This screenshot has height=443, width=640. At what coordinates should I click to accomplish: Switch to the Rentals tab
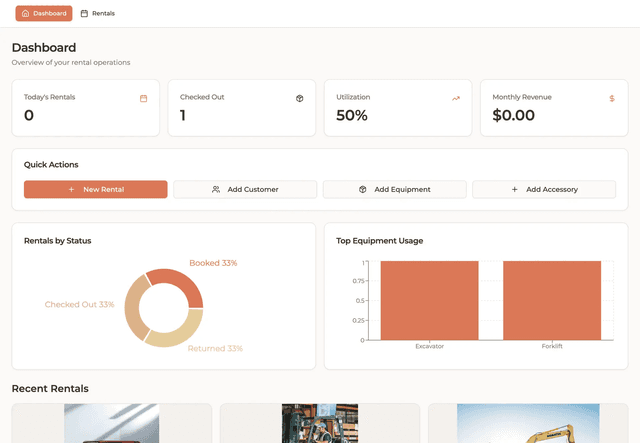coord(97,14)
